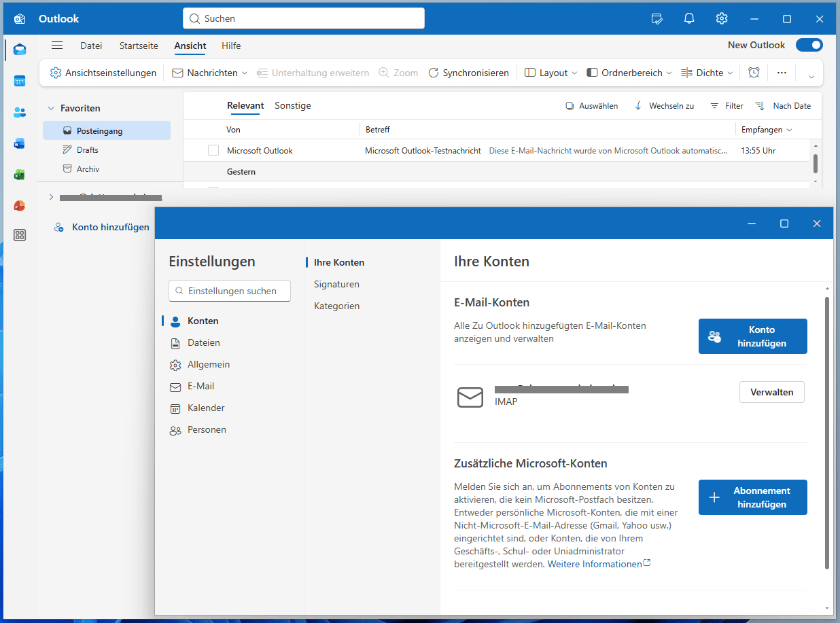Image resolution: width=840 pixels, height=623 pixels.
Task: Click Auswählen in the message list header
Action: click(x=592, y=106)
